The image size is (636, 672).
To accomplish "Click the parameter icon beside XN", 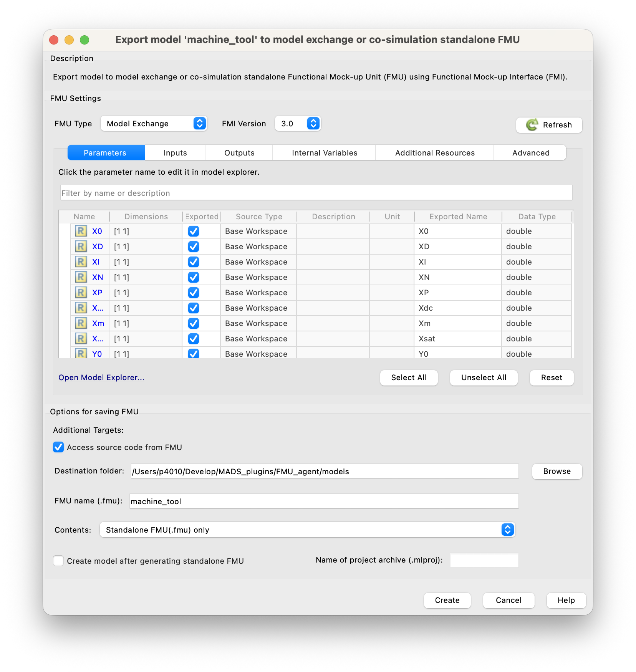I will pyautogui.click(x=81, y=277).
